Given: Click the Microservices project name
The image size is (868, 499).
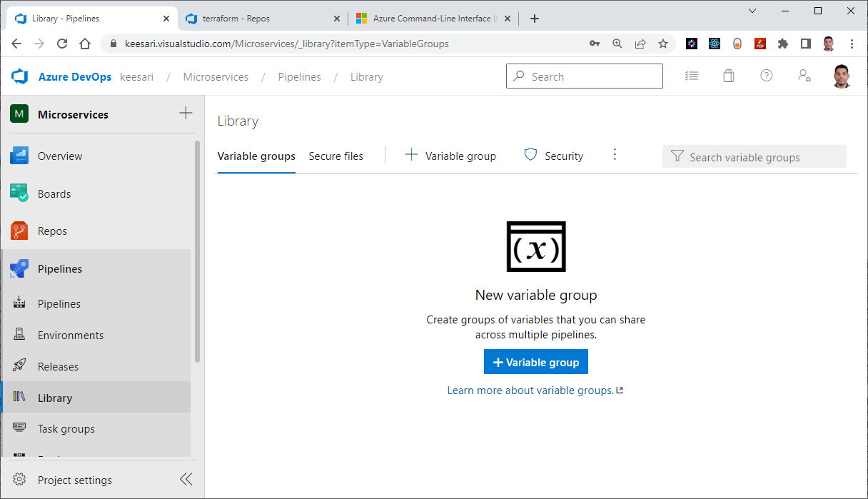Looking at the screenshot, I should coord(73,114).
